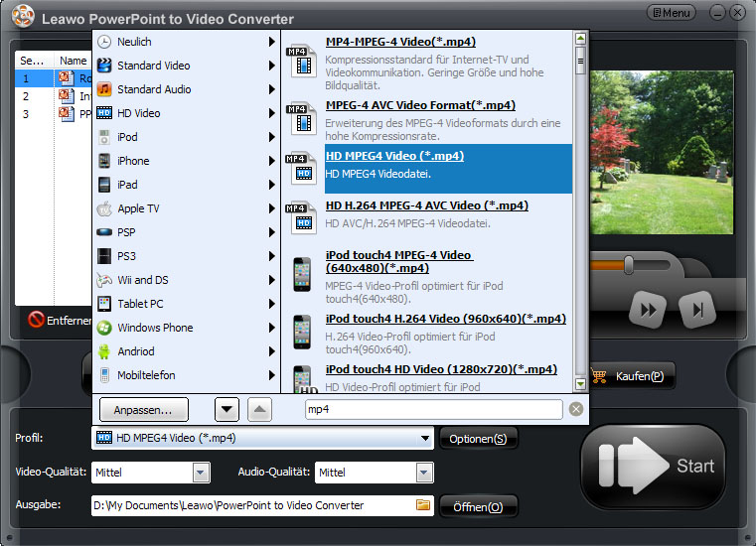Open the Menu button in title bar
The image size is (756, 546).
pyautogui.click(x=672, y=13)
